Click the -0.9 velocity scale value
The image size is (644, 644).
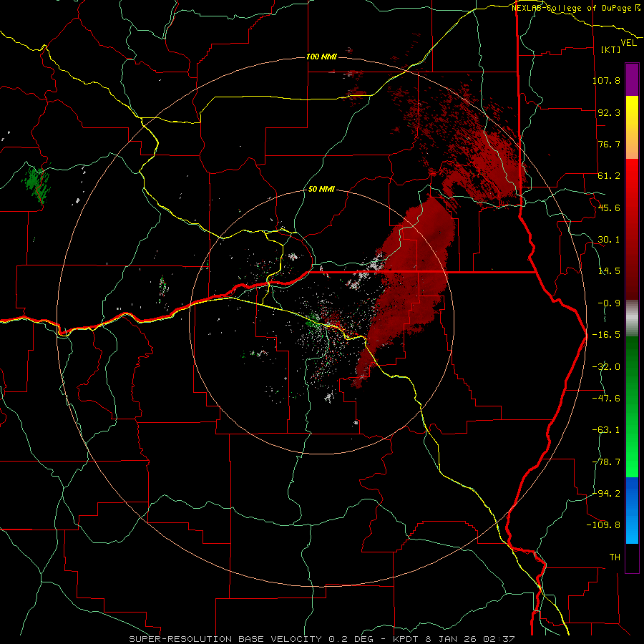[609, 303]
